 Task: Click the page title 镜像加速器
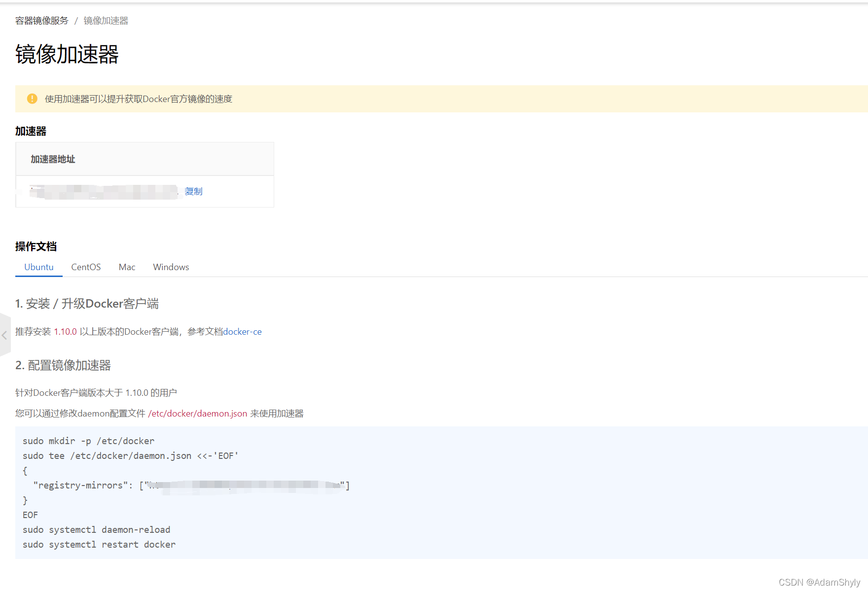67,54
